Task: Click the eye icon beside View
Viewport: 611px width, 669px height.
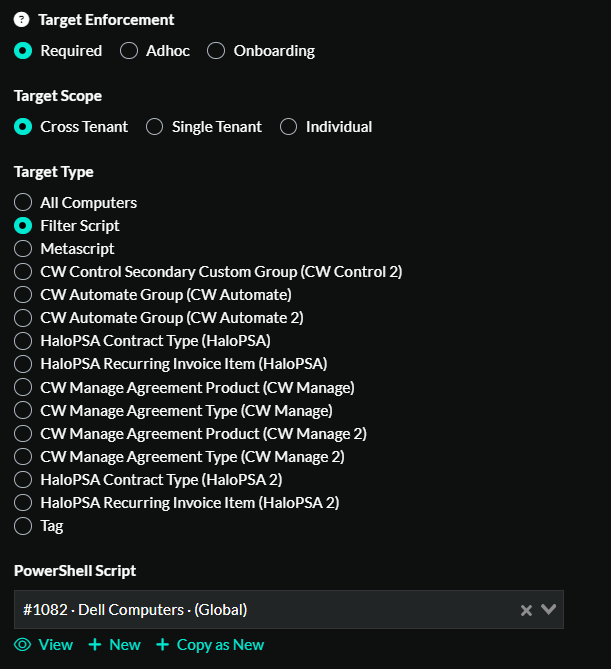Action: click(x=22, y=645)
